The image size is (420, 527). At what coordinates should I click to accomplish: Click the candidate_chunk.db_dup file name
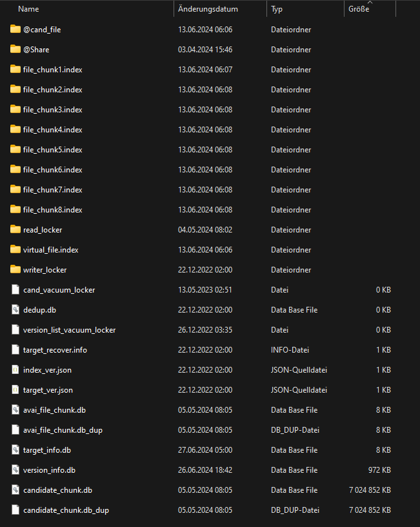click(x=66, y=510)
